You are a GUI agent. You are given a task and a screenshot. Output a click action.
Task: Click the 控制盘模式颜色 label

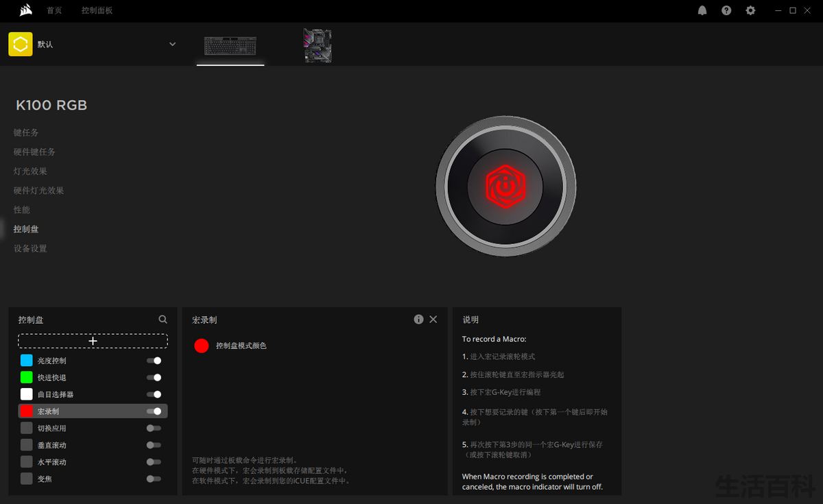click(x=241, y=346)
